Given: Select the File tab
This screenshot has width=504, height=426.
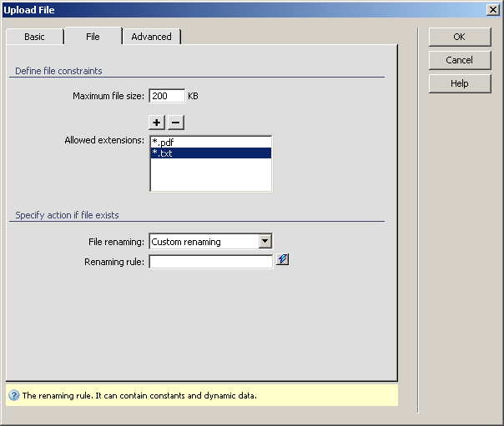Looking at the screenshot, I should 93,37.
